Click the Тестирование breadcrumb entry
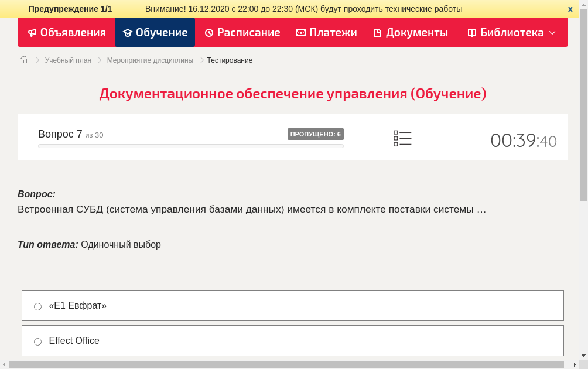 (x=229, y=60)
